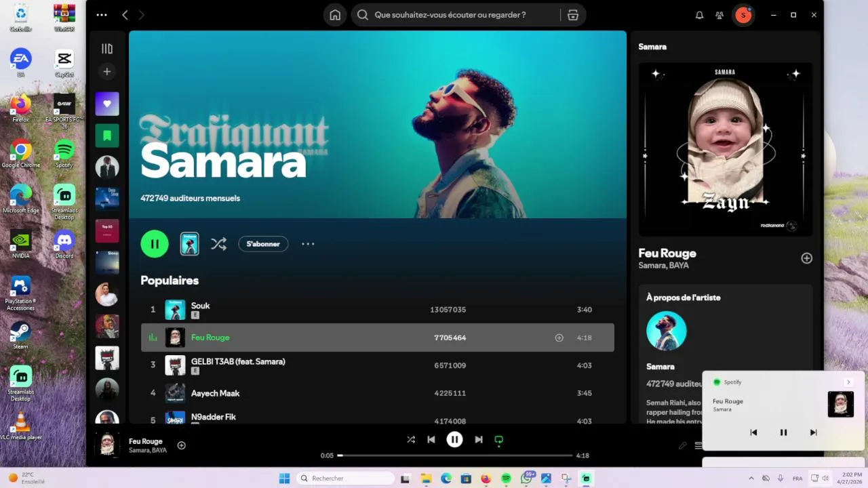Open the user profile avatar menu
This screenshot has width=868, height=488.
coord(743,15)
